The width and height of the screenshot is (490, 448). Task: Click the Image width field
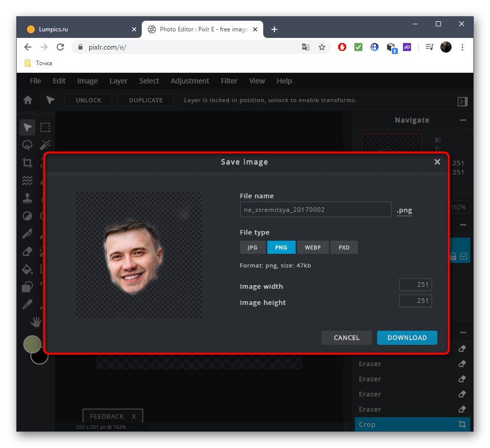click(415, 284)
